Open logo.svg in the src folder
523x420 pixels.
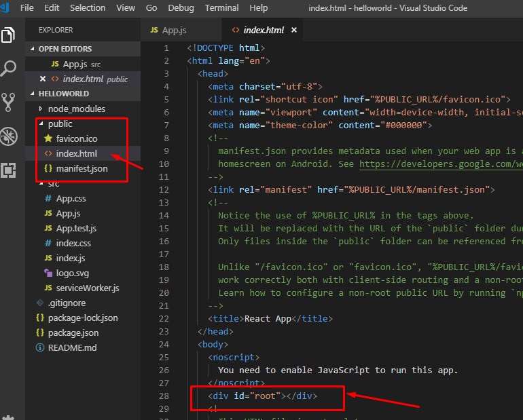coord(72,273)
